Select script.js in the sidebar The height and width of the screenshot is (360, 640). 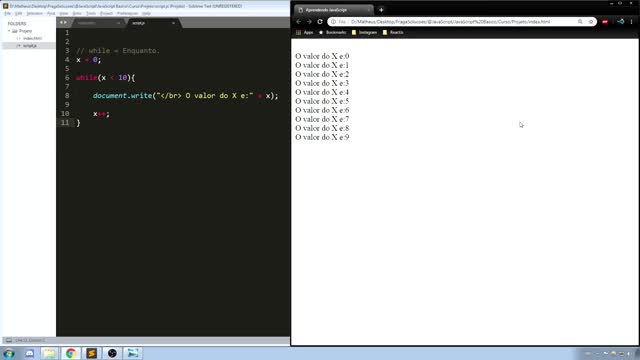[x=29, y=46]
